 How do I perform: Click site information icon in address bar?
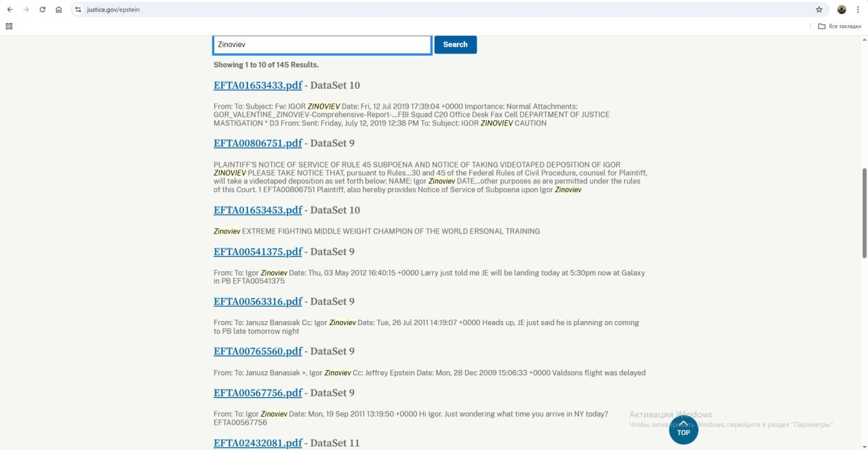point(78,10)
